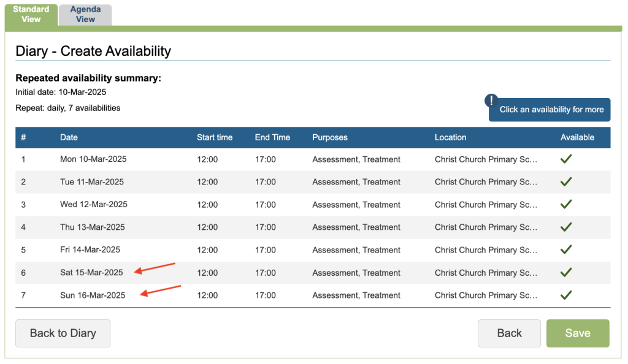The image size is (628, 364).
Task: Click the checkmark for Fri 14-Mar-2025
Action: (566, 250)
